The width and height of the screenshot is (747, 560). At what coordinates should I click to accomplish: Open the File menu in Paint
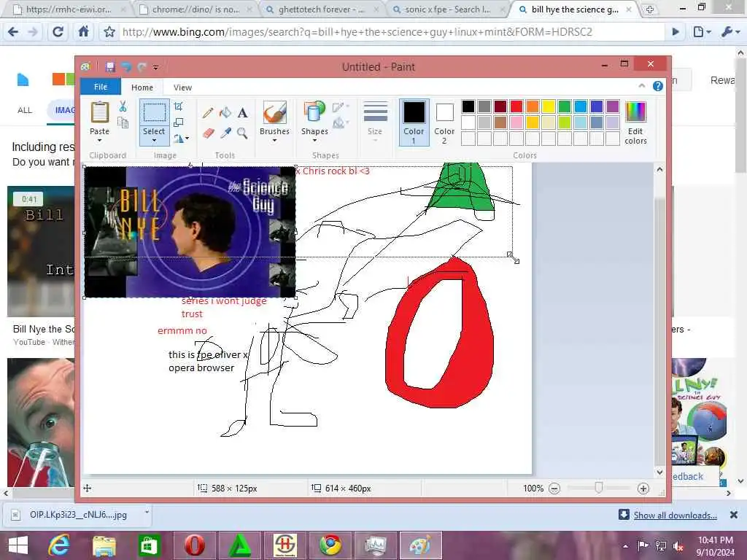[101, 87]
